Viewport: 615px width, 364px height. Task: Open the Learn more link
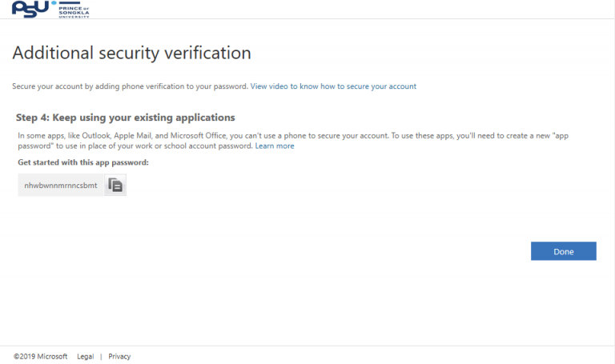(x=275, y=146)
